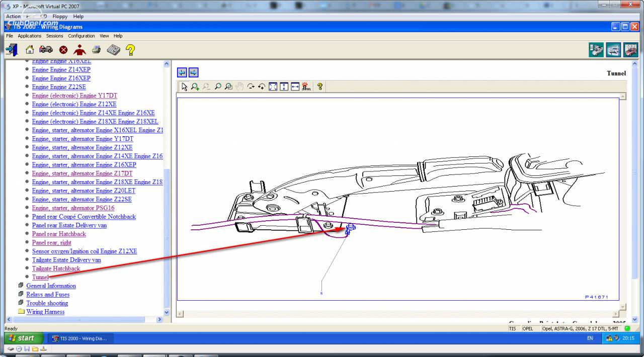Open Engine, starter, alternator Engine Z12XE link

point(82,147)
